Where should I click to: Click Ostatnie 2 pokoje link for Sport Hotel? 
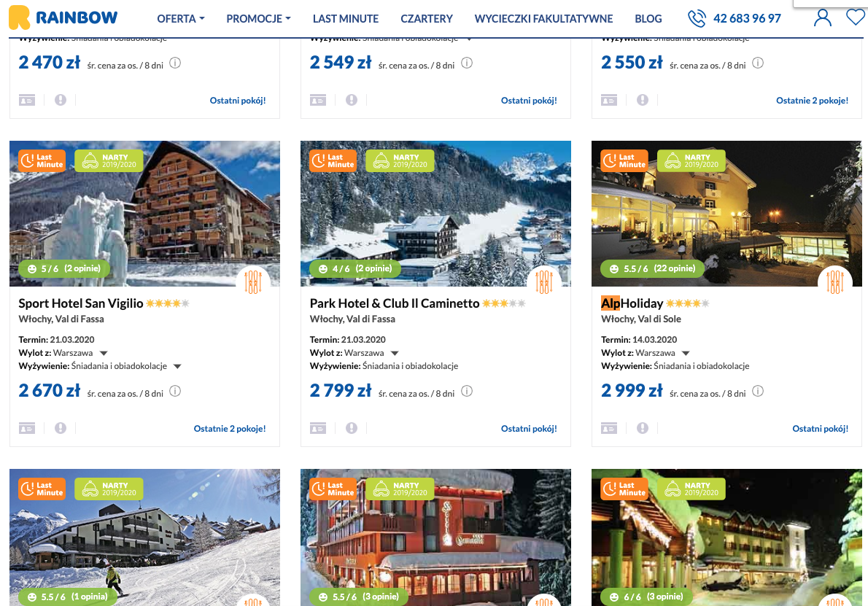point(230,428)
